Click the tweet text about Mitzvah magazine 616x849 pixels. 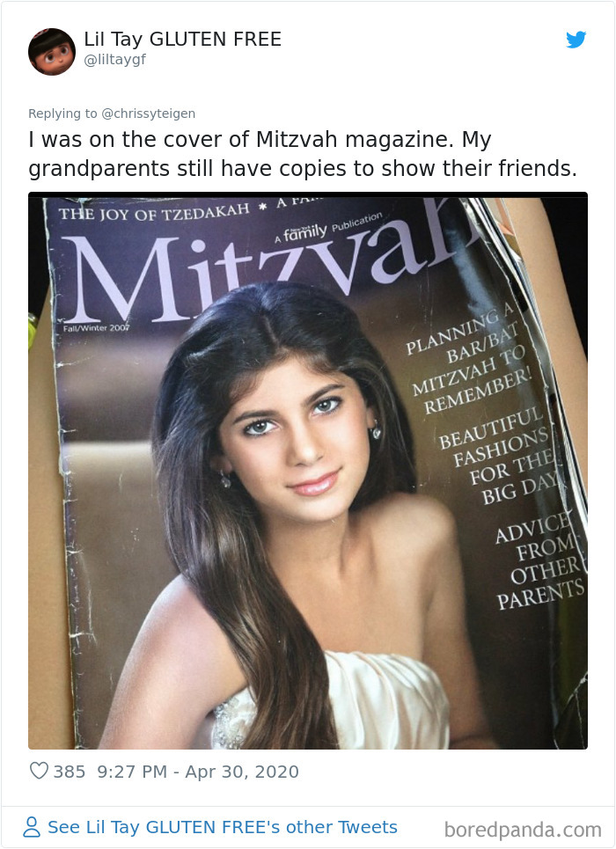click(303, 154)
